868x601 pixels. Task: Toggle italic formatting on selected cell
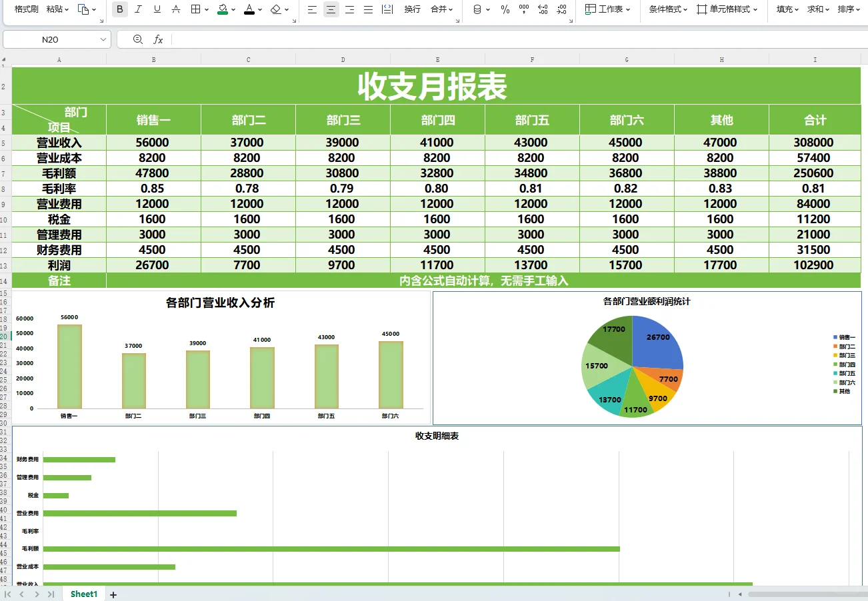coord(138,9)
